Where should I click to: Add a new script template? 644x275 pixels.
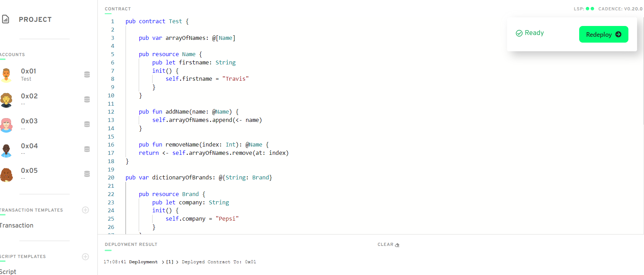click(x=85, y=257)
